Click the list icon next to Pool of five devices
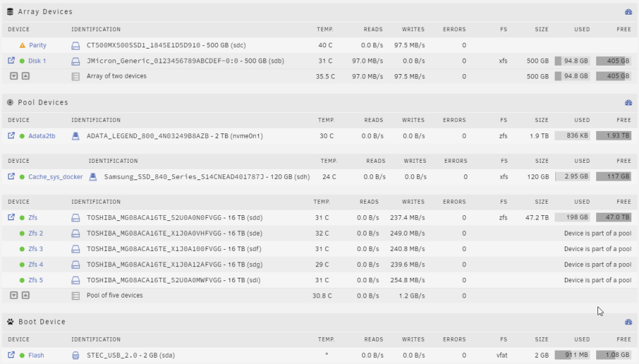This screenshot has height=364, width=639. coord(75,296)
